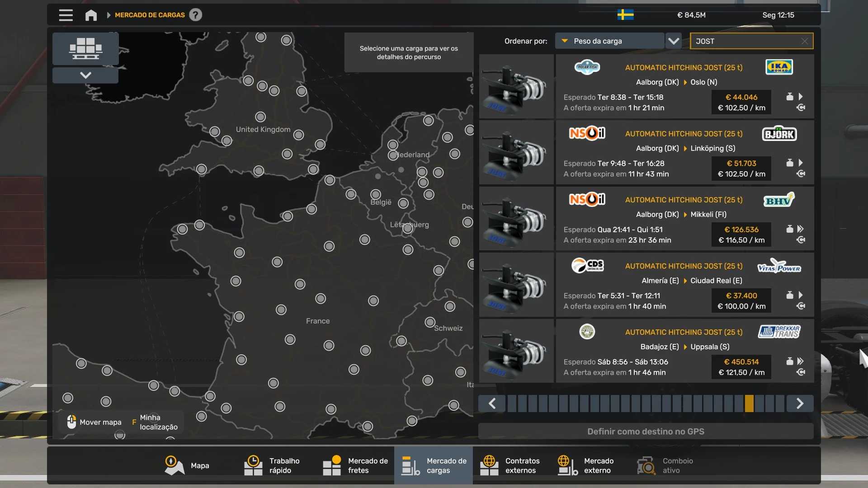Open Mapa from bottom bar
Image resolution: width=868 pixels, height=488 pixels.
tap(187, 465)
